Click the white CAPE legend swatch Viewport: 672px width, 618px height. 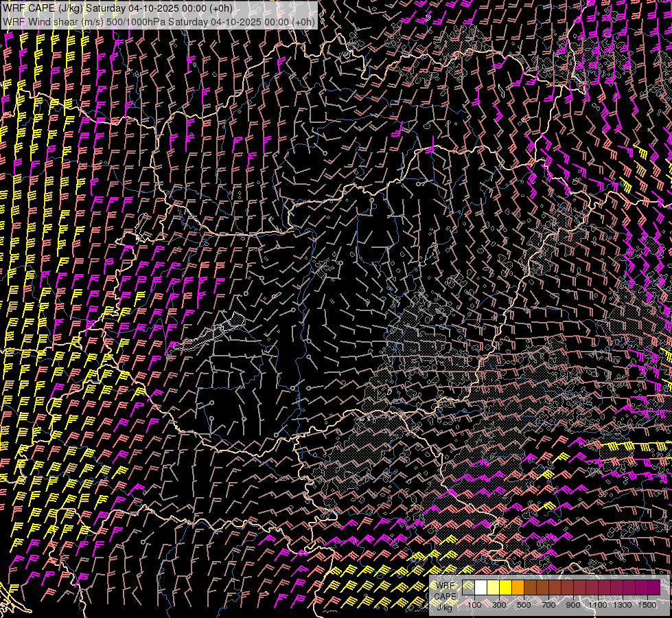480,588
